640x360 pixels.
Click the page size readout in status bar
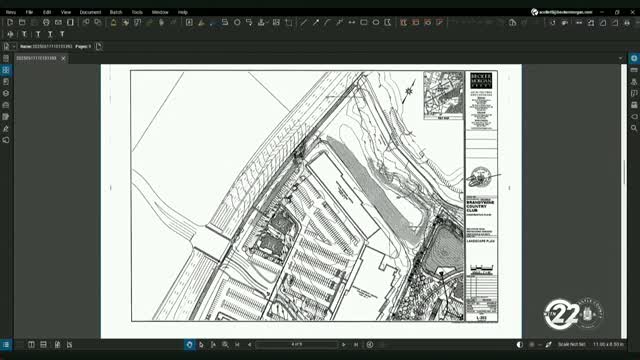[608, 344]
